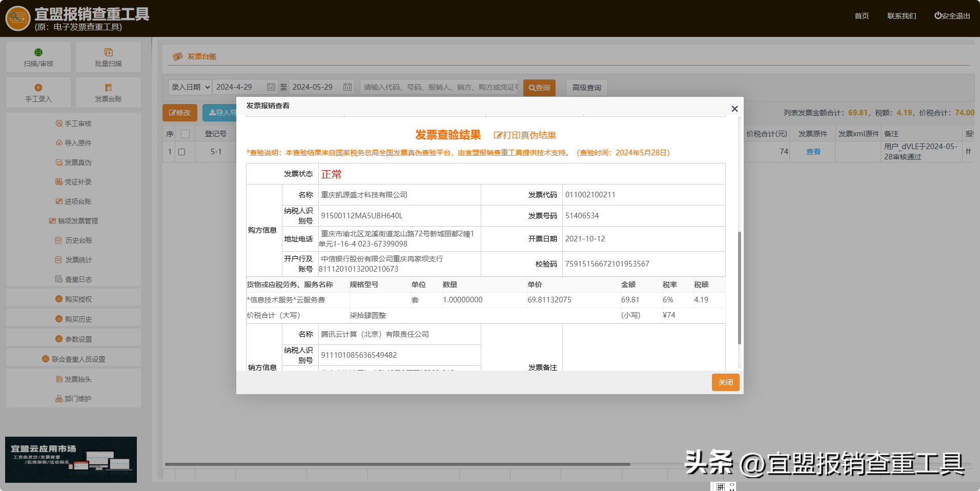The width and height of the screenshot is (980, 491).
Task: Click the 拼 input method indicator
Action: click(720, 487)
